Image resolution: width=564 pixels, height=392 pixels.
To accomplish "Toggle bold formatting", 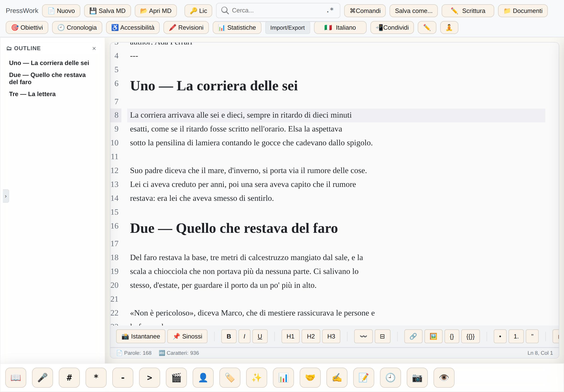I will pos(229,336).
